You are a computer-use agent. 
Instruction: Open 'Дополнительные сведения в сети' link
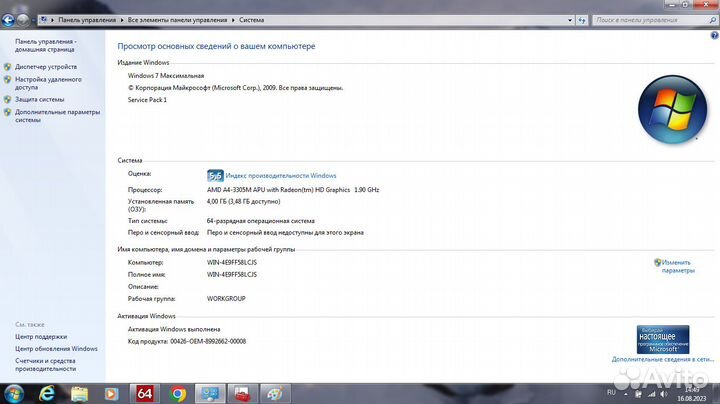click(x=663, y=359)
